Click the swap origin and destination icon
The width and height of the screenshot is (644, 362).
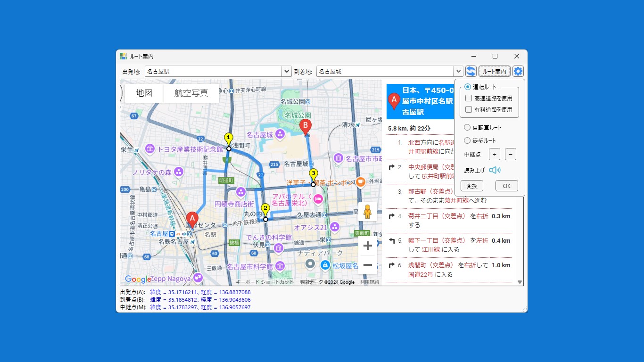click(x=471, y=71)
